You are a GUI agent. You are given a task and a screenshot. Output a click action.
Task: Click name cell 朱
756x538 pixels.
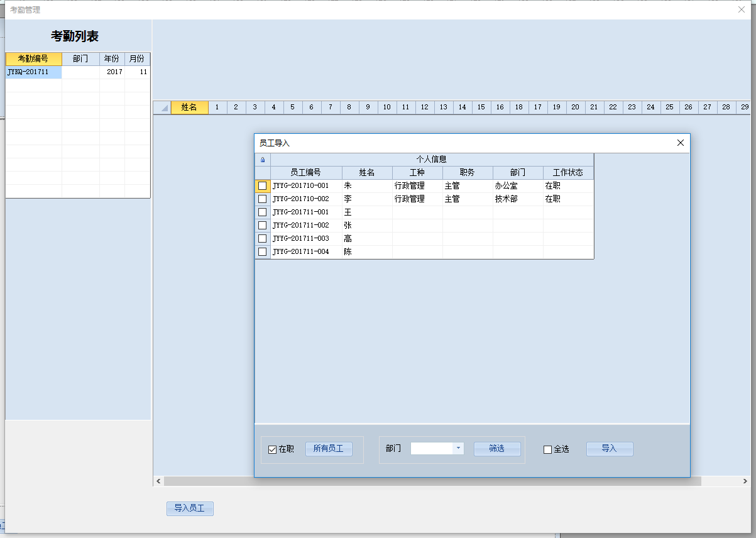coord(367,186)
